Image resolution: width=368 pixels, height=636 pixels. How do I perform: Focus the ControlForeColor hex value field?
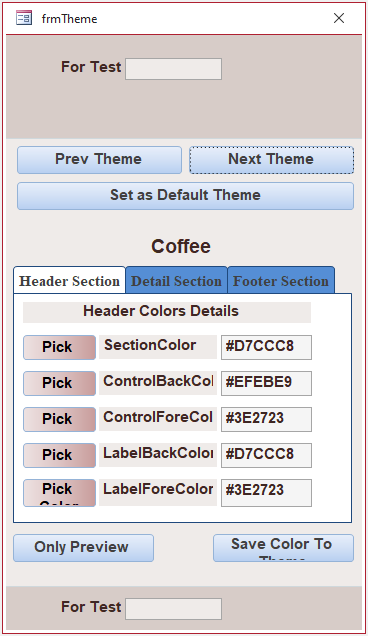click(266, 419)
